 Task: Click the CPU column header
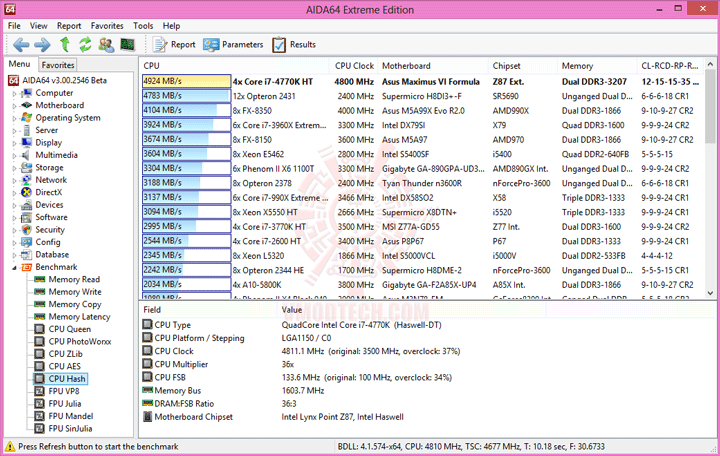point(235,66)
